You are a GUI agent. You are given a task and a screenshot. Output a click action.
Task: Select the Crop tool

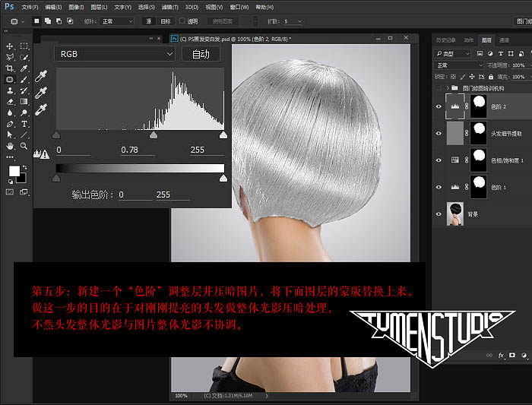[10, 68]
